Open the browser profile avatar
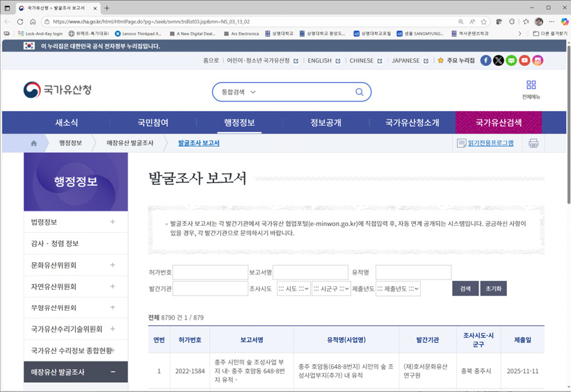The height and width of the screenshot is (392, 571). [539, 22]
